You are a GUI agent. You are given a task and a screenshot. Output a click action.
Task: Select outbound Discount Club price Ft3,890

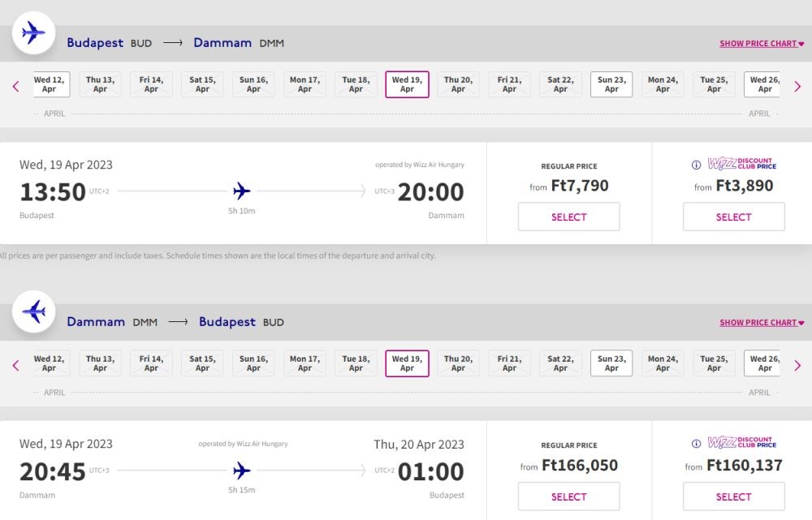pyautogui.click(x=734, y=217)
